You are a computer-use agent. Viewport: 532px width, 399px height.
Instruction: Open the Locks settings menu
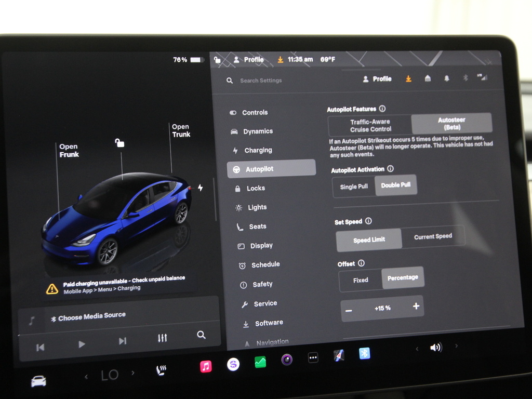256,188
